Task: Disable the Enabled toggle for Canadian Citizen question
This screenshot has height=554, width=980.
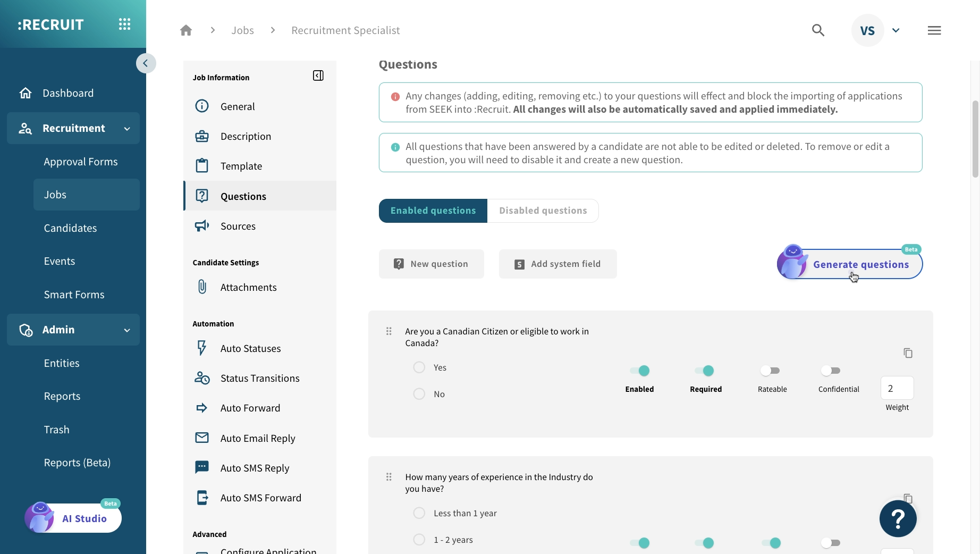Action: 639,371
